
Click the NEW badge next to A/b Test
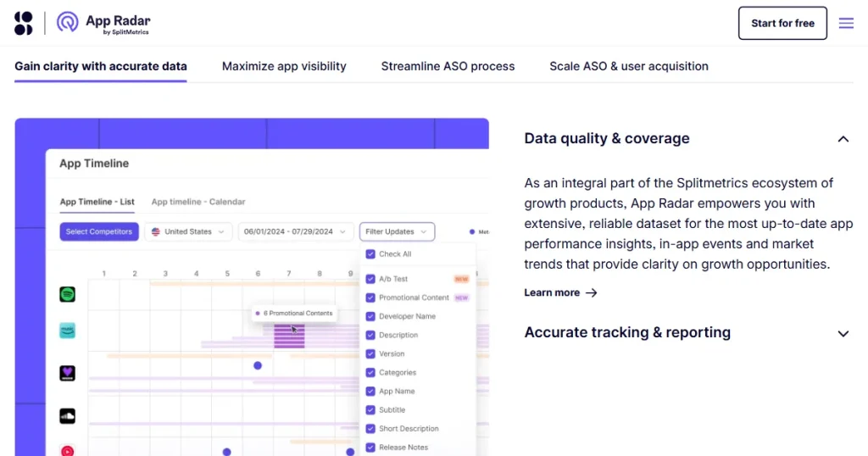click(461, 279)
